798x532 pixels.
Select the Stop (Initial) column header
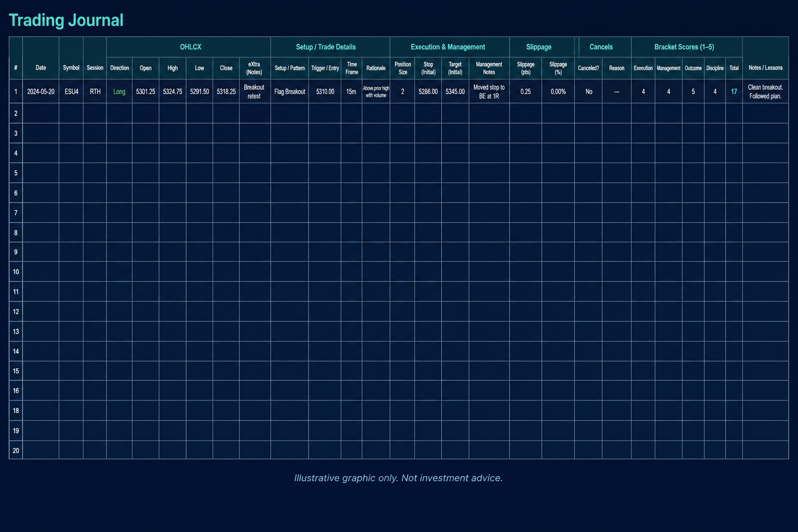click(x=428, y=69)
